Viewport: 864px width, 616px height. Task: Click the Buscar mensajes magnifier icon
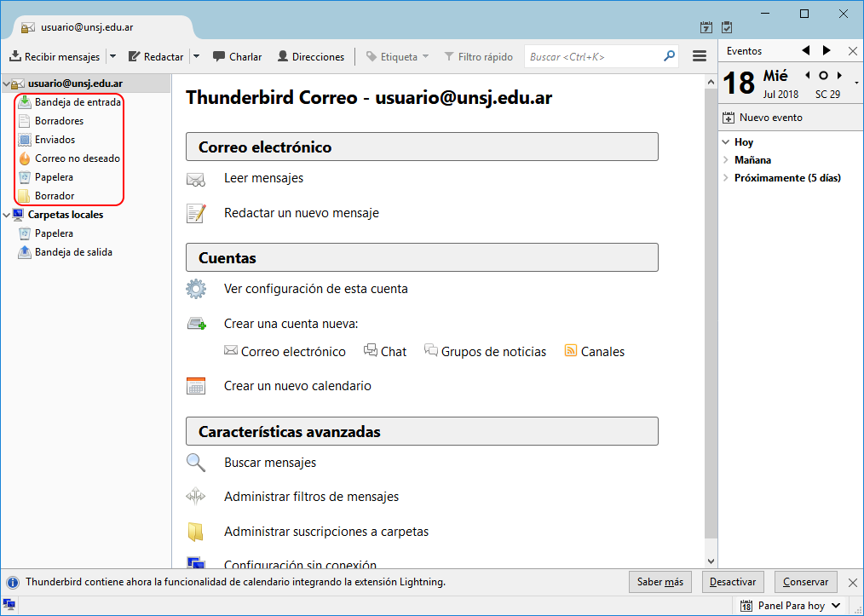point(196,463)
